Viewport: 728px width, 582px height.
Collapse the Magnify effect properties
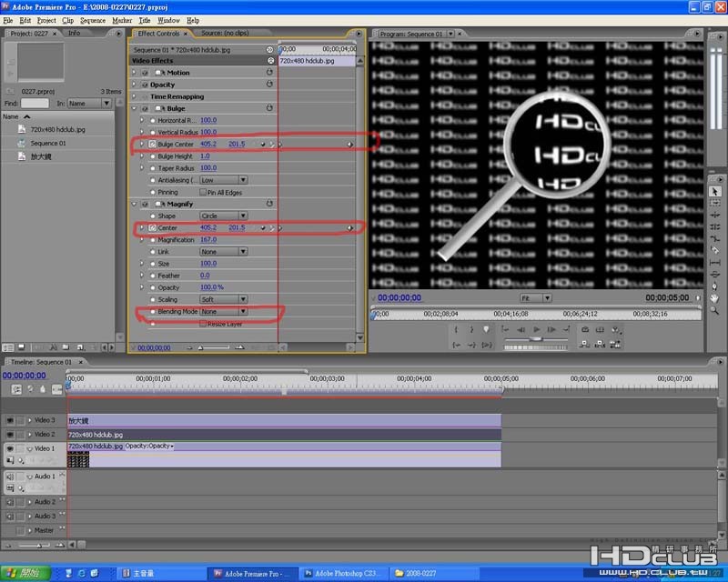click(134, 204)
